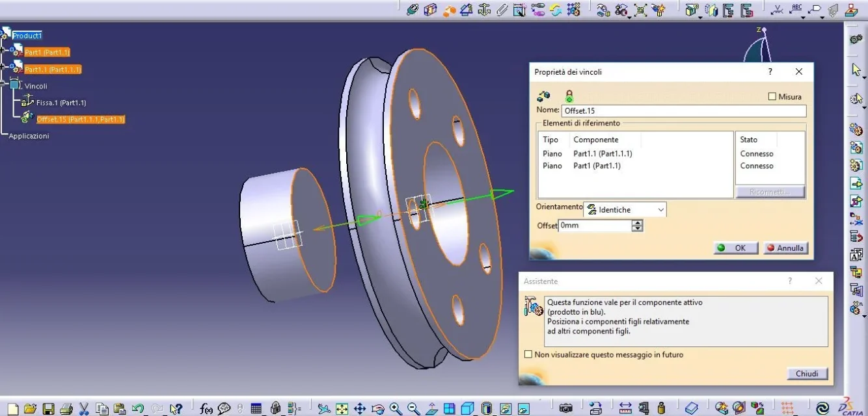This screenshot has width=868, height=416.
Task: Select the Rotate view tool
Action: point(377,408)
